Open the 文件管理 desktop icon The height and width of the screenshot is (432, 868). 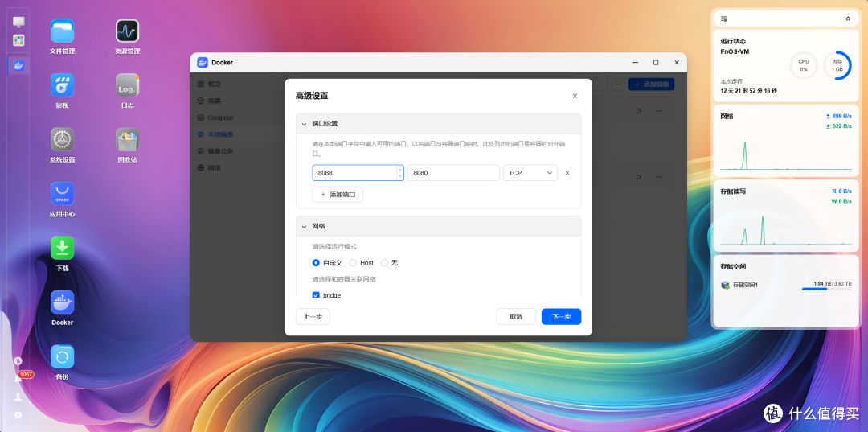pyautogui.click(x=62, y=31)
